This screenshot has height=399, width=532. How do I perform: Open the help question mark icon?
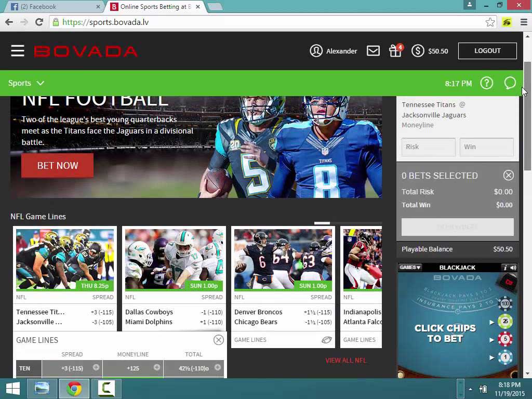click(486, 83)
